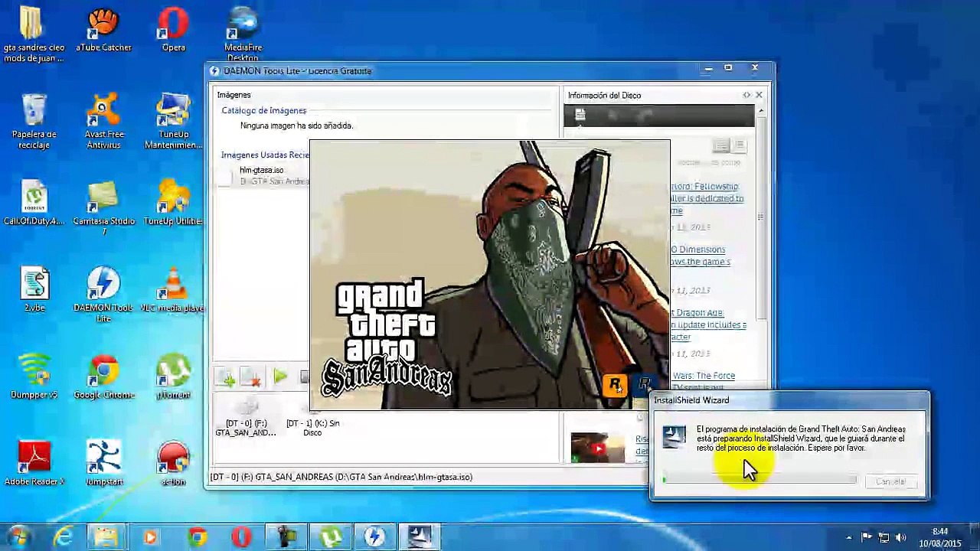
Task: Open Windows Media Player from the taskbar
Action: coord(150,537)
